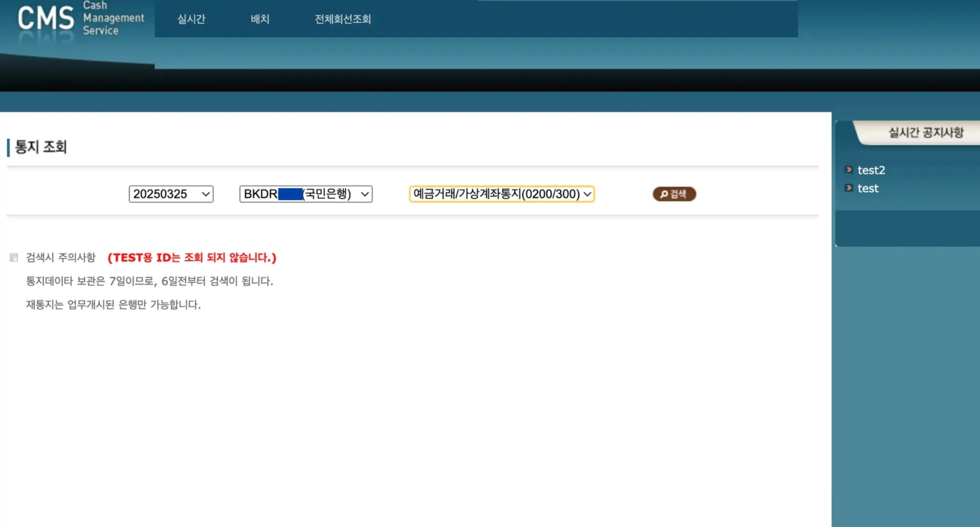Click the magnifier icon inside the 검색 button
The width and height of the screenshot is (980, 527).
(664, 194)
